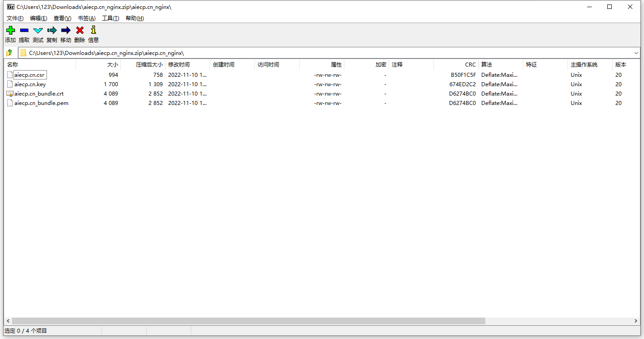Open the File (文件) menu

pyautogui.click(x=15, y=18)
